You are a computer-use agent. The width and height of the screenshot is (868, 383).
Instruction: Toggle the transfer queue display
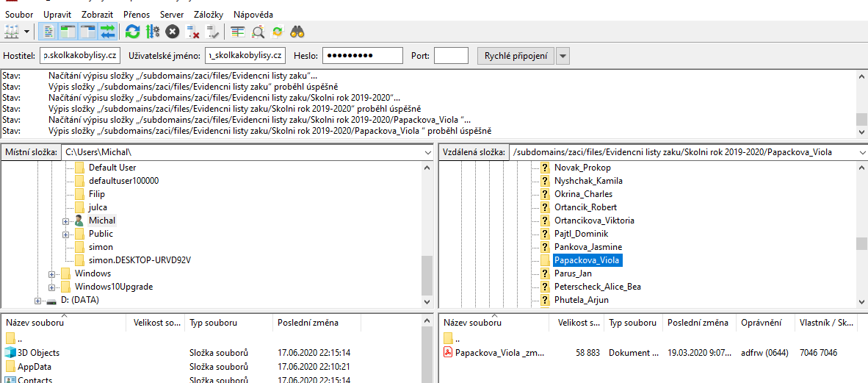point(108,32)
